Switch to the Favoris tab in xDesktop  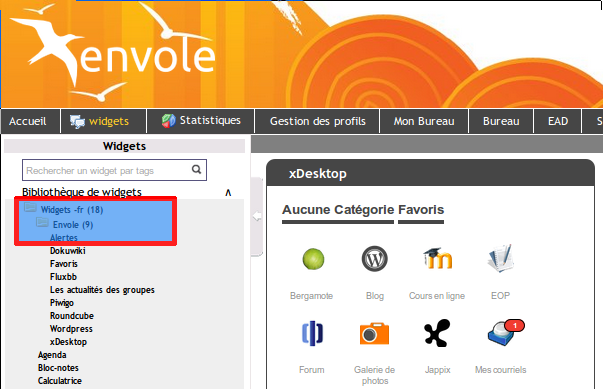click(x=421, y=210)
